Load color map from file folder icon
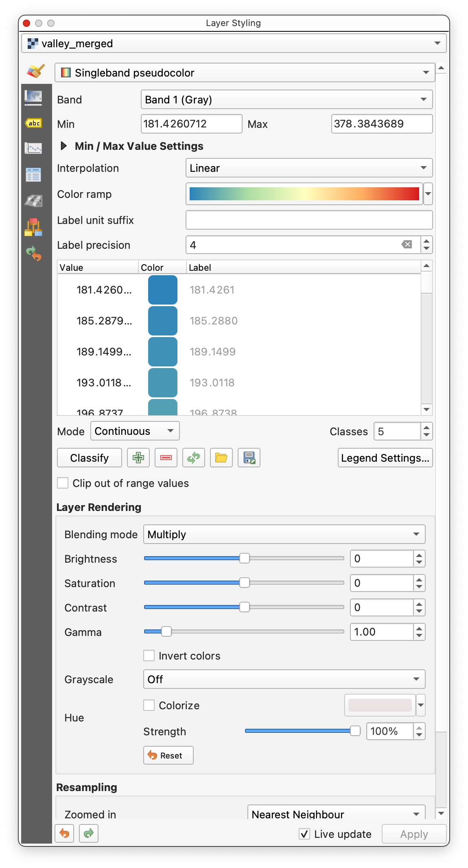Viewport: 468px width, 868px height. [221, 458]
